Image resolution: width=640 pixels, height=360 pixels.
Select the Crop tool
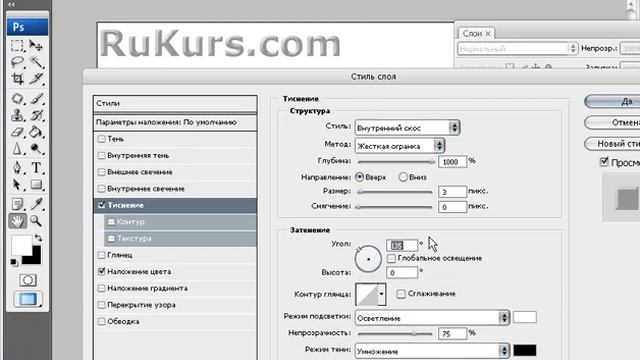tap(17, 78)
